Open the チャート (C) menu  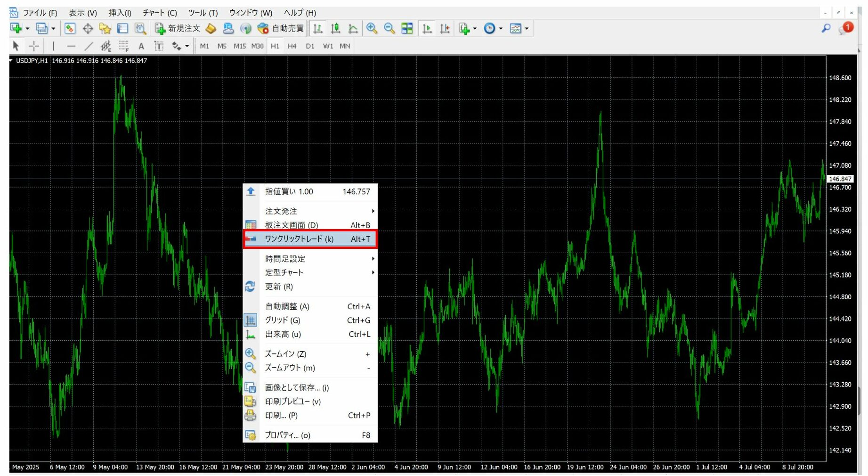(160, 13)
